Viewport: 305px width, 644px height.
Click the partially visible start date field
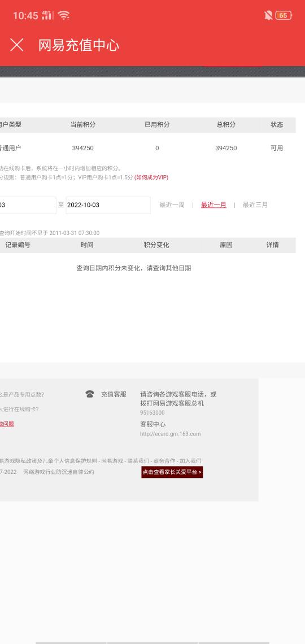(x=28, y=205)
